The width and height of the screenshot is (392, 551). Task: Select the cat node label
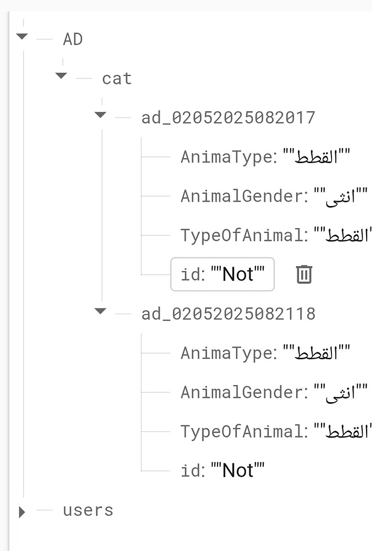pyautogui.click(x=117, y=78)
